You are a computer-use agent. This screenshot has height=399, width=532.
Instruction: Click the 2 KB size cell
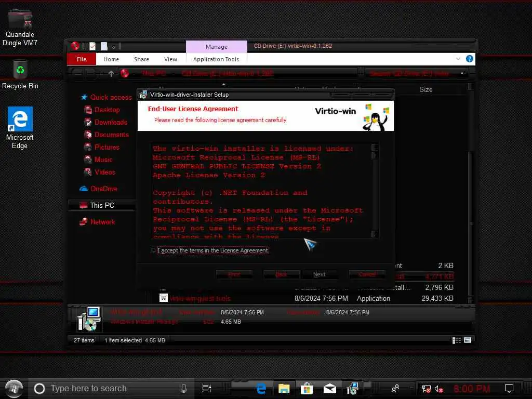[x=445, y=265]
